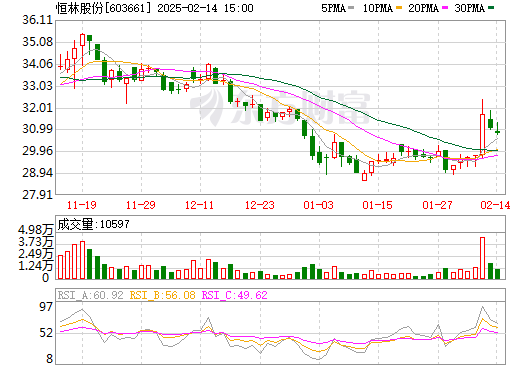520x365 pixels.
Task: Click the highest red candlestick near 11-19
Action: point(82,50)
